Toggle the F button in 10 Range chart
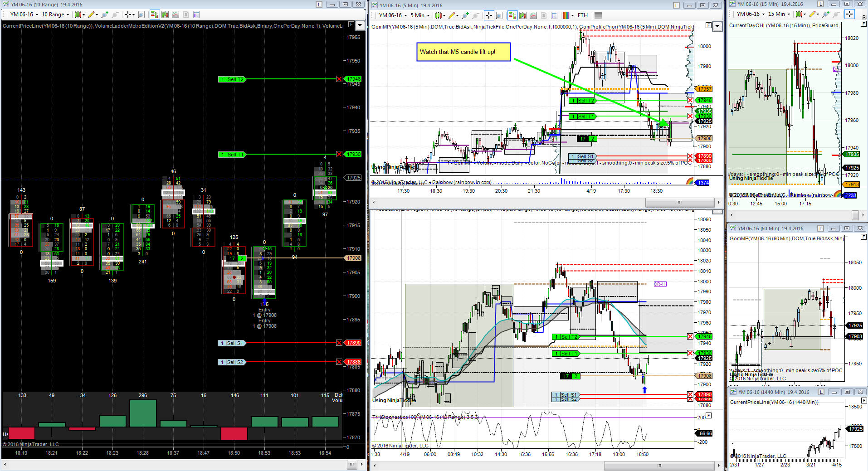Image resolution: width=868 pixels, height=471 pixels. [351, 24]
